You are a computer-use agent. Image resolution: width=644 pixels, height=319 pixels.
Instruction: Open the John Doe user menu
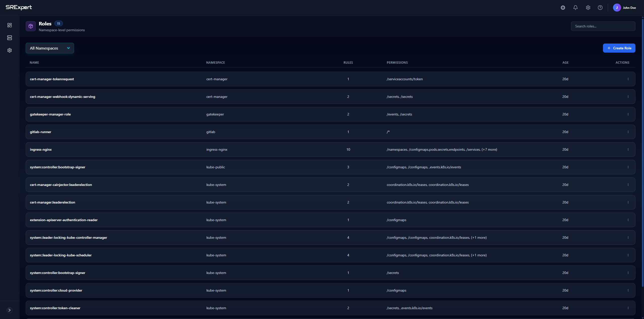click(625, 8)
